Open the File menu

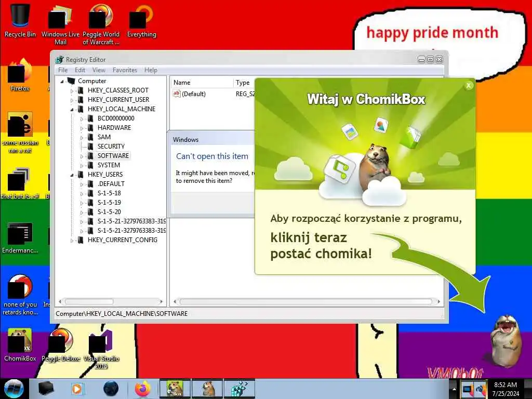pyautogui.click(x=63, y=70)
